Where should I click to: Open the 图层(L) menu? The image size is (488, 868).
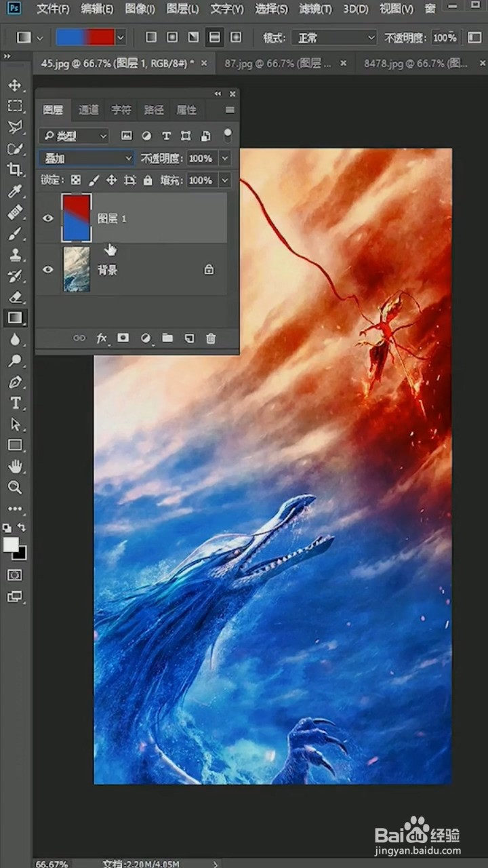[182, 9]
